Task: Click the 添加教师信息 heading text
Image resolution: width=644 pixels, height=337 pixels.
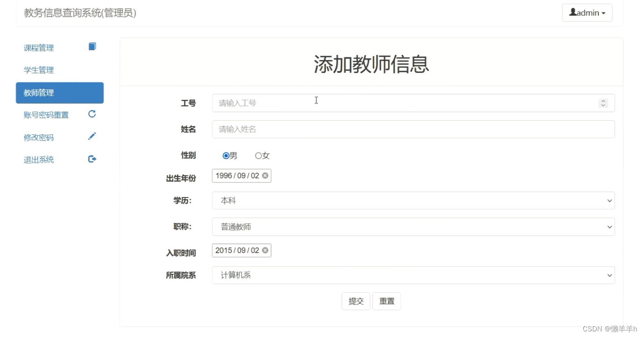Action: click(x=371, y=64)
